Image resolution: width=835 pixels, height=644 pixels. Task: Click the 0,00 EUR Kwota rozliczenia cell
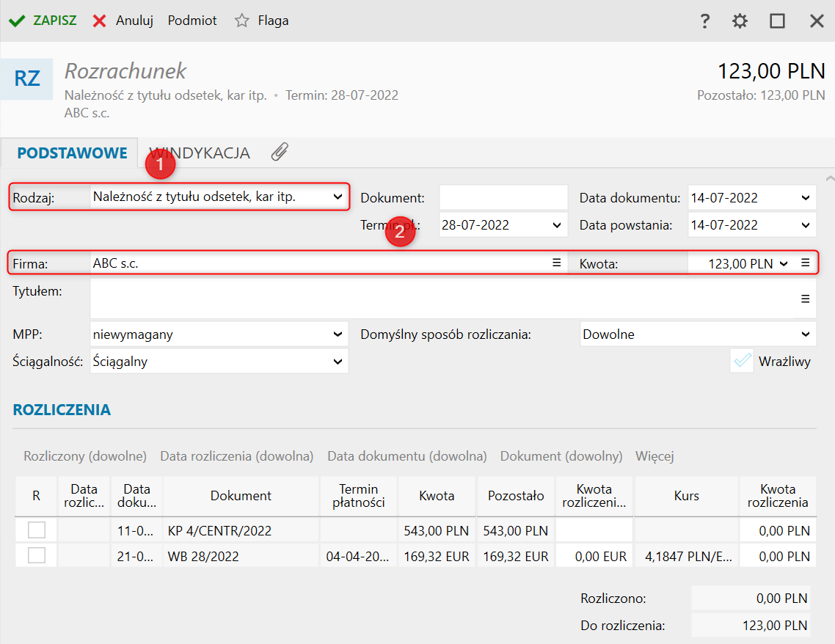click(x=594, y=556)
